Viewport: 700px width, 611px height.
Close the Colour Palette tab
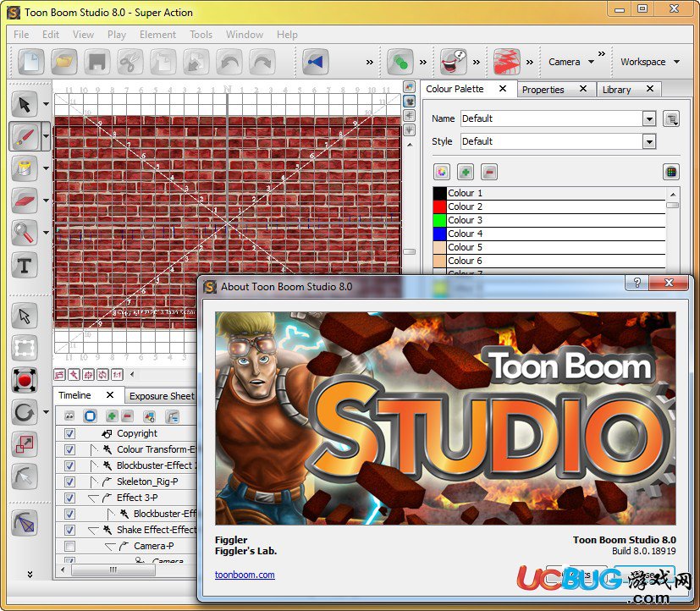[503, 88]
